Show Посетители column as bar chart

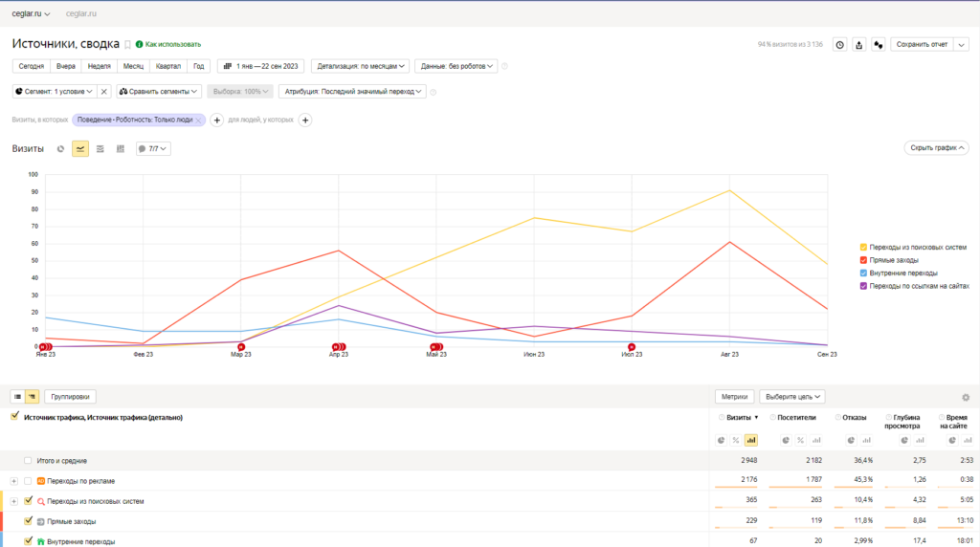tap(816, 440)
